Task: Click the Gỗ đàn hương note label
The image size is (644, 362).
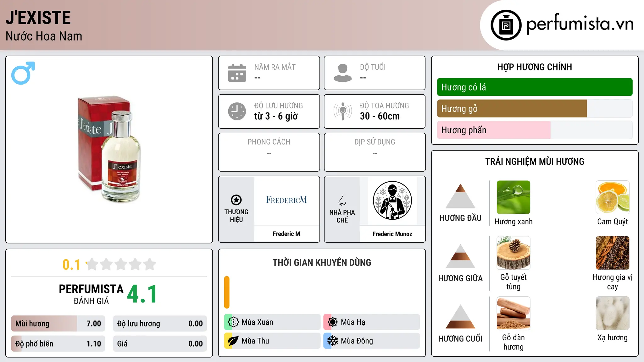Action: point(514,342)
